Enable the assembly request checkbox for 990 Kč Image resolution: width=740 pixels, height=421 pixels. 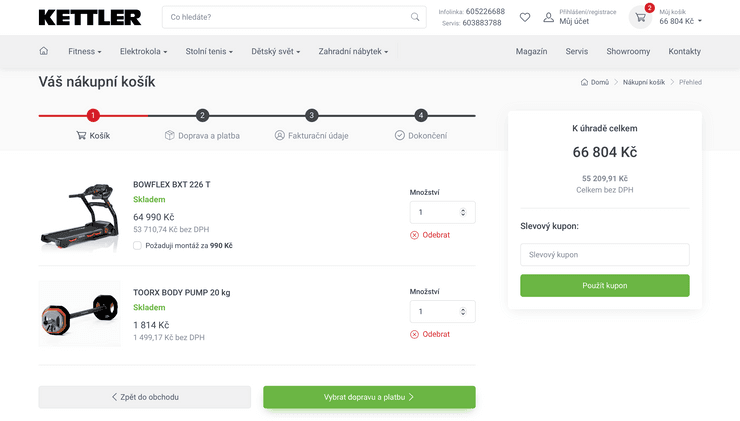[x=137, y=245]
